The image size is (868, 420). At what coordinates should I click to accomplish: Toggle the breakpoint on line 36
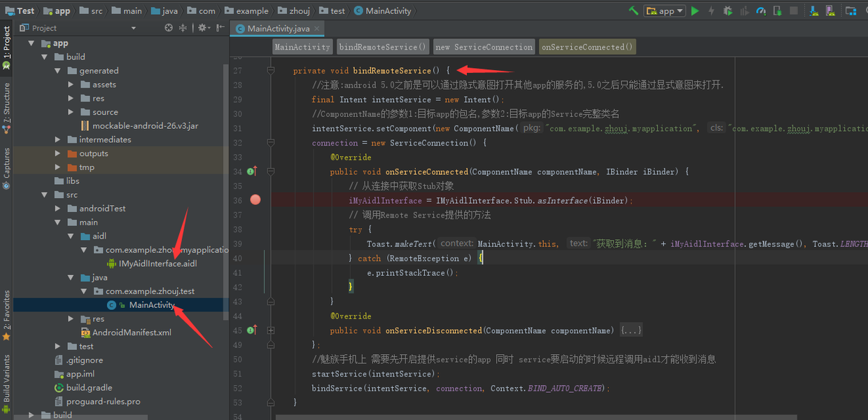coord(255,200)
